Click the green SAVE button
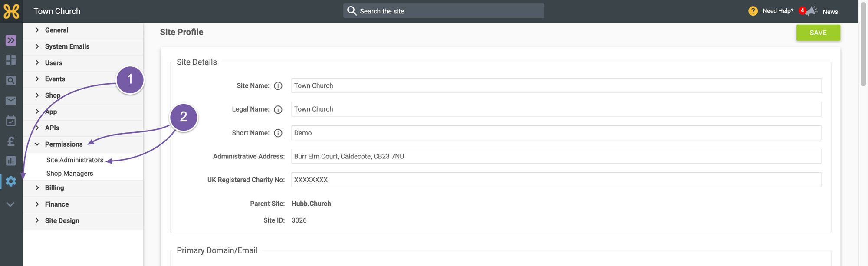 [x=818, y=33]
